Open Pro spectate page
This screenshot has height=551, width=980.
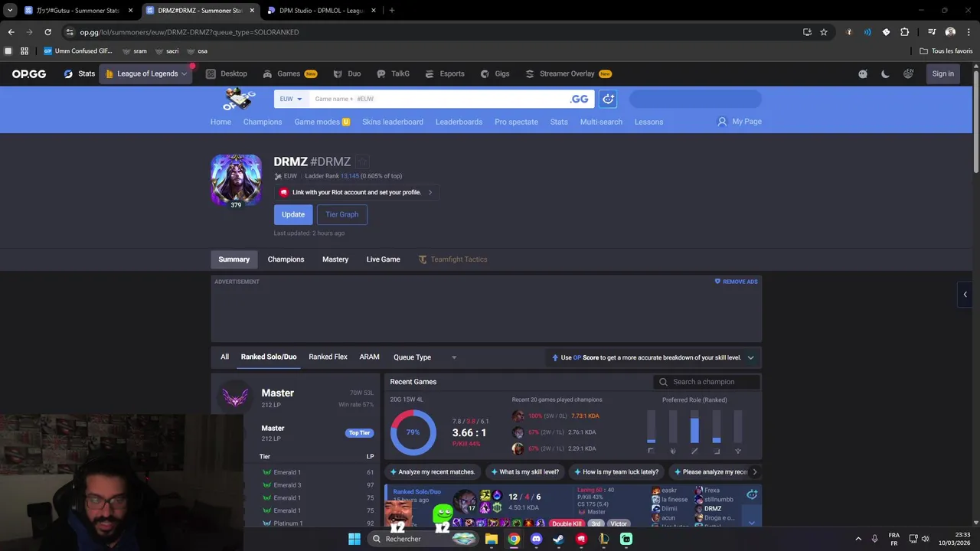tap(516, 122)
